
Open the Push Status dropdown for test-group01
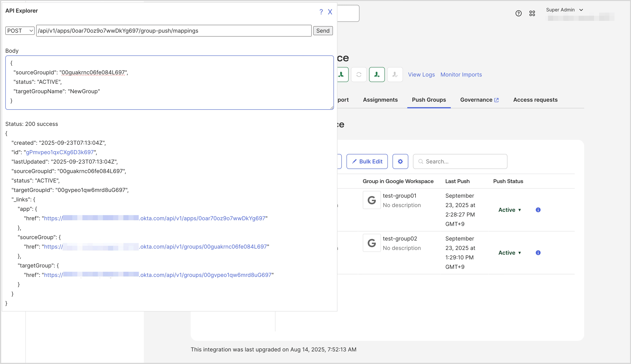[x=509, y=210]
